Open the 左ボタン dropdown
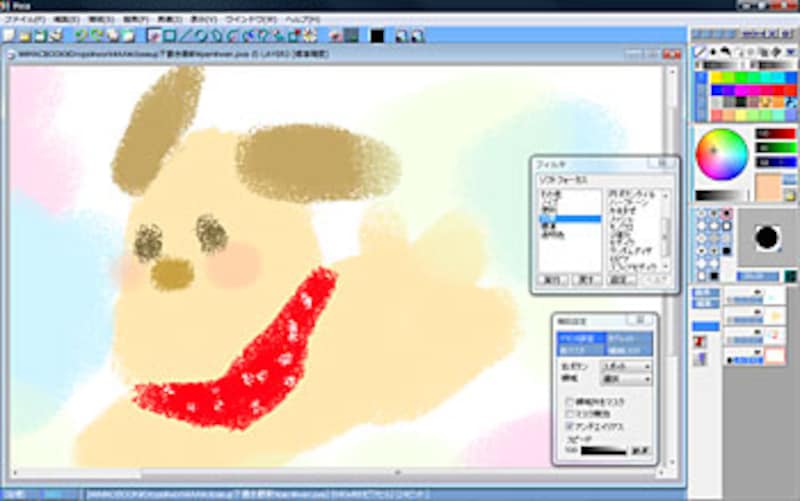Image resolution: width=800 pixels, height=501 pixels. pos(625,367)
